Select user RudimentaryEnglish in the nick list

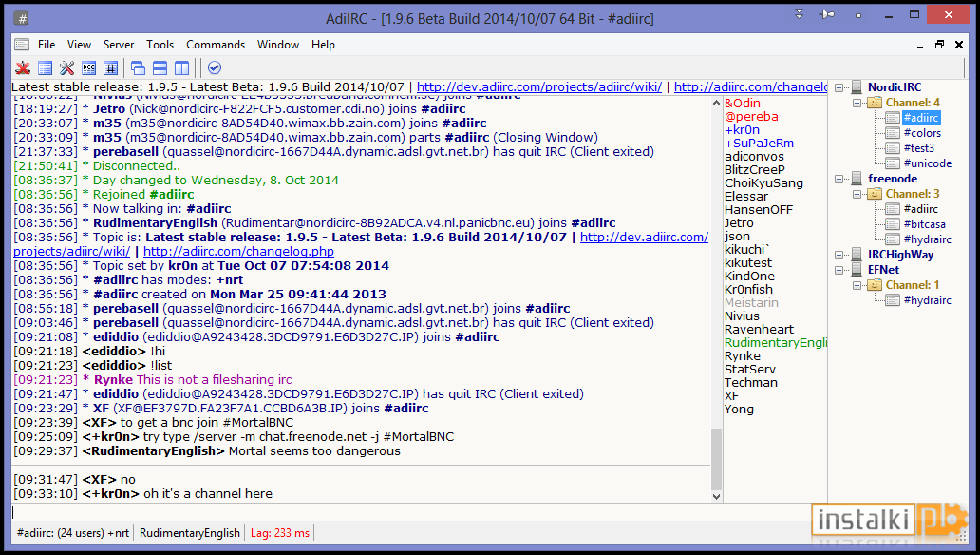pyautogui.click(x=776, y=343)
